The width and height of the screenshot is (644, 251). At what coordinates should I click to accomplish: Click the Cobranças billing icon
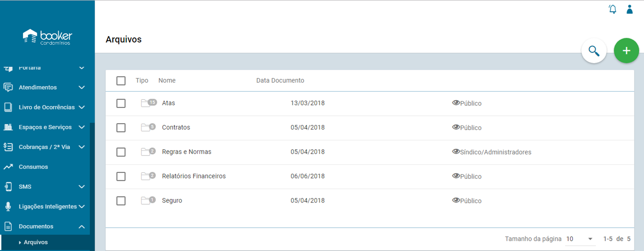pos(8,147)
